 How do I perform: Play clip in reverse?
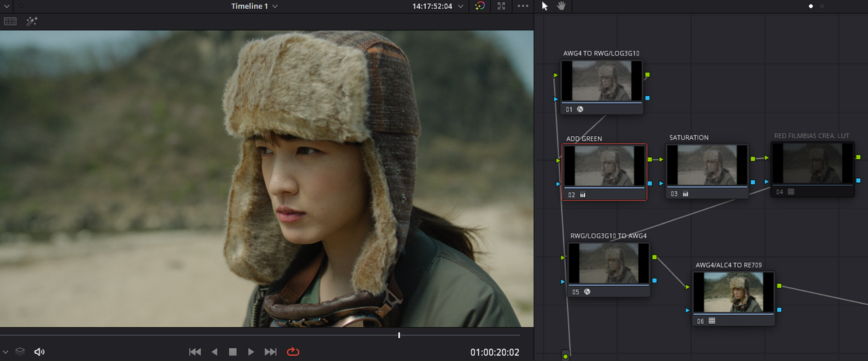click(x=214, y=352)
